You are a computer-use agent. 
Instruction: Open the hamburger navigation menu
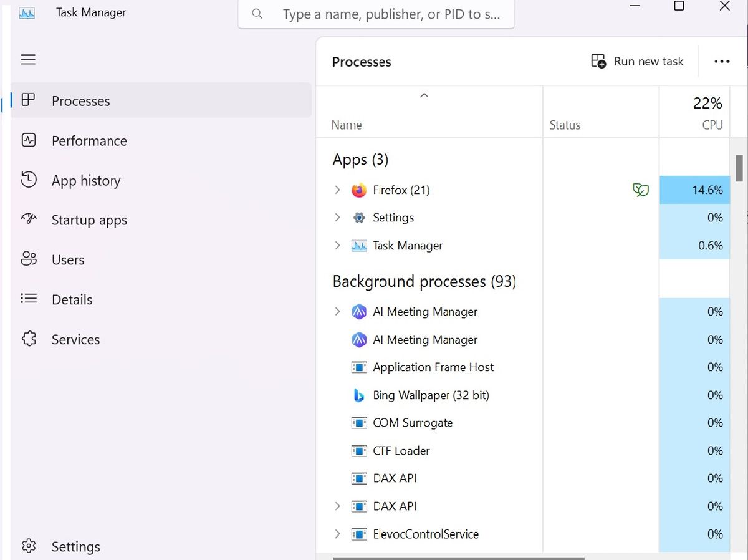coord(28,60)
